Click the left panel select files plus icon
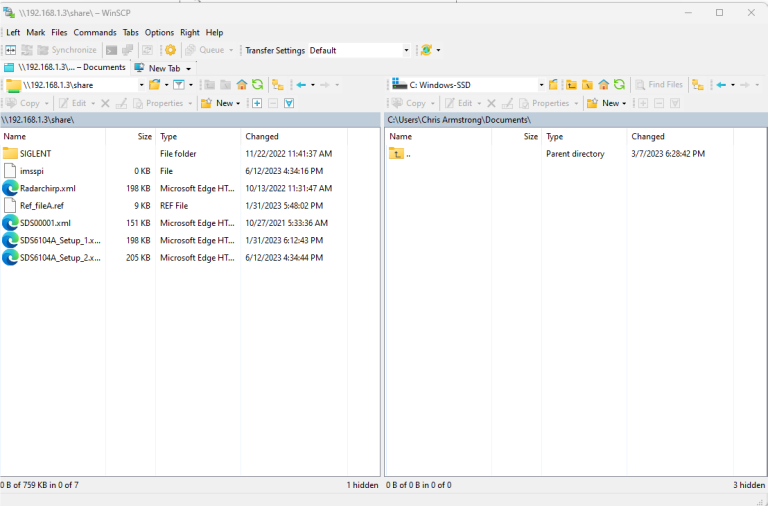The height and width of the screenshot is (506, 768). (x=257, y=103)
